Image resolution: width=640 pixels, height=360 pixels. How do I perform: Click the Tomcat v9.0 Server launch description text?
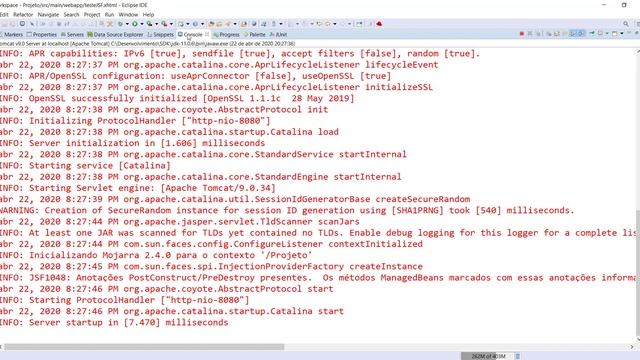coord(147,44)
